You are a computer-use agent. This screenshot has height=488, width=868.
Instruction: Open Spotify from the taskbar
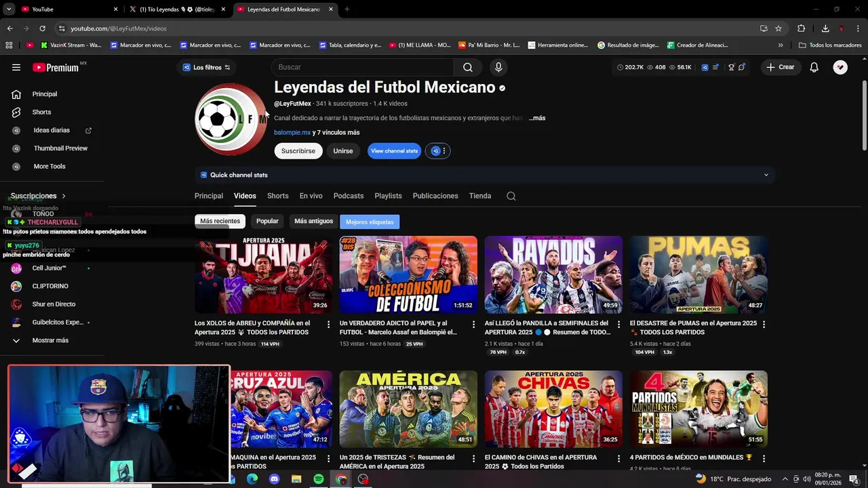point(319,479)
